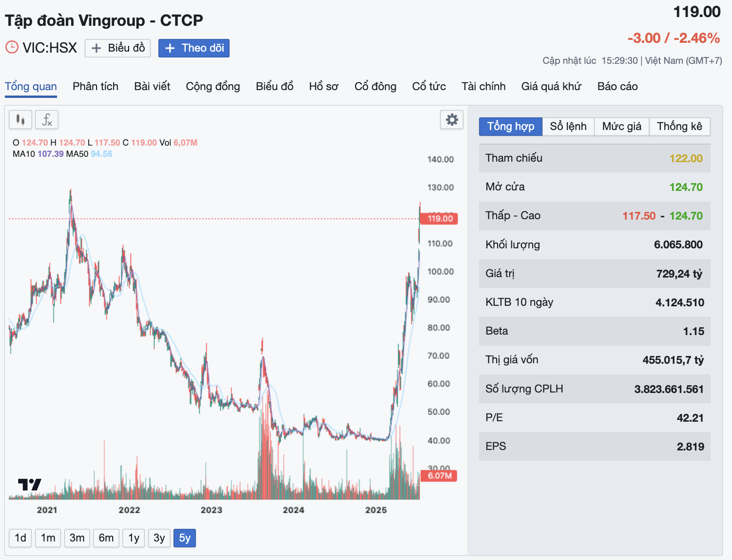Image resolution: width=732 pixels, height=560 pixels.
Task: Click the 140.00 price axis label
Action: coord(441,159)
